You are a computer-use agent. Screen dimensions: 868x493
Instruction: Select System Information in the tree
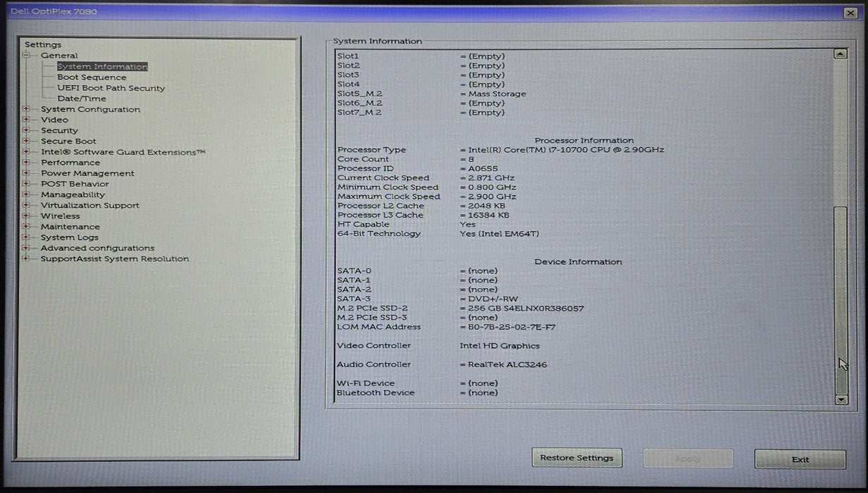tap(102, 67)
